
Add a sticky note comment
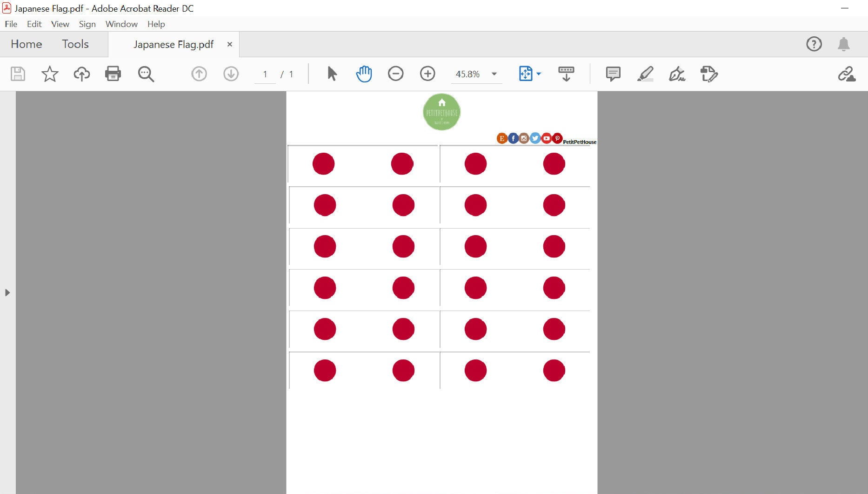coord(613,74)
